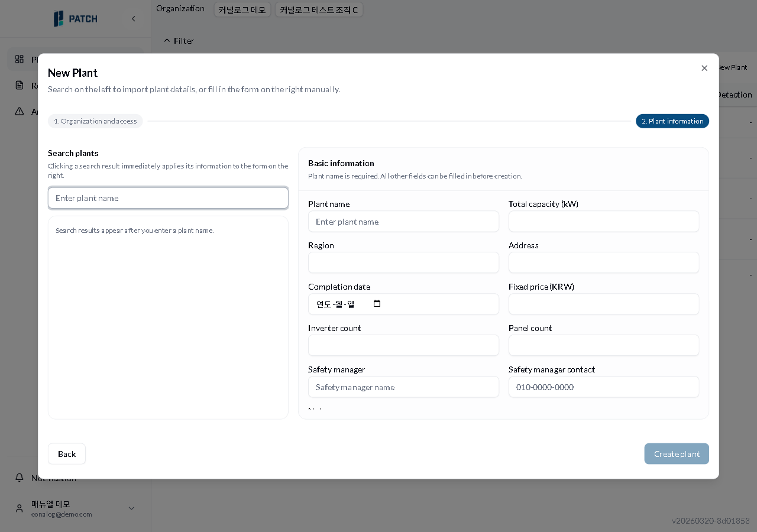Click the PATCH logo
Image resolution: width=757 pixels, height=532 pixels.
(x=75, y=19)
